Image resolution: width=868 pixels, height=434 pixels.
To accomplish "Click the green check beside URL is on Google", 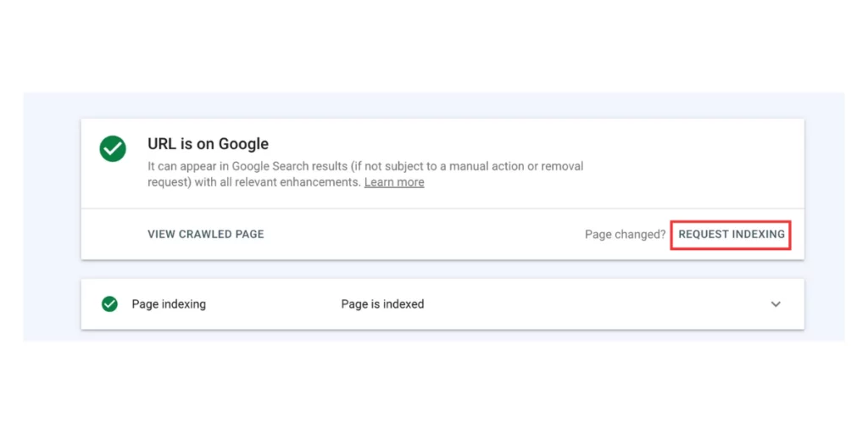I will coord(113,149).
